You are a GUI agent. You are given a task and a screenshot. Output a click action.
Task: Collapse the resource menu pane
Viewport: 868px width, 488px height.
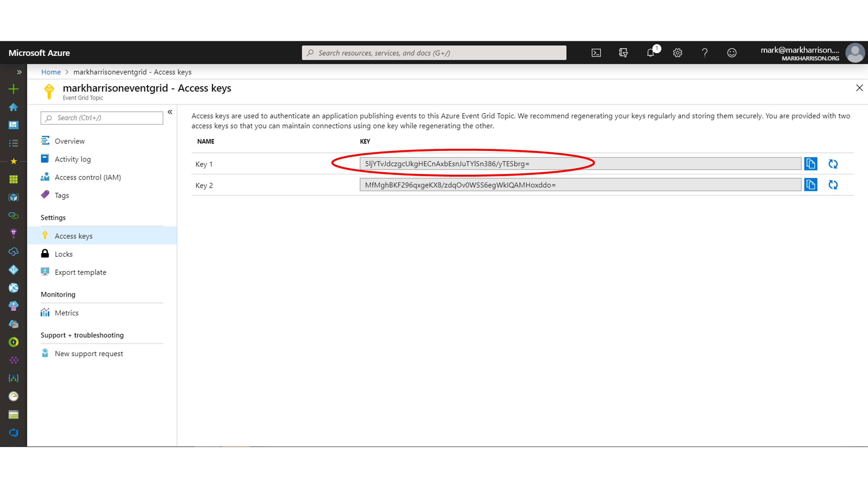(x=170, y=112)
